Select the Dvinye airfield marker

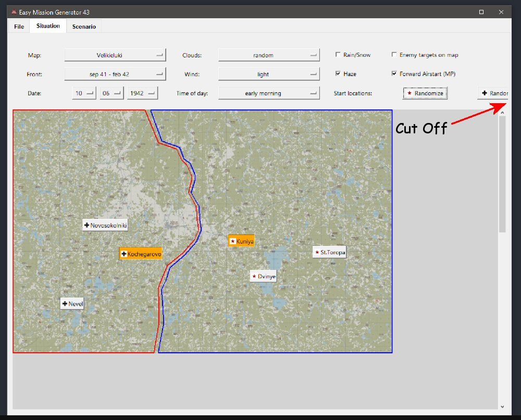click(263, 276)
